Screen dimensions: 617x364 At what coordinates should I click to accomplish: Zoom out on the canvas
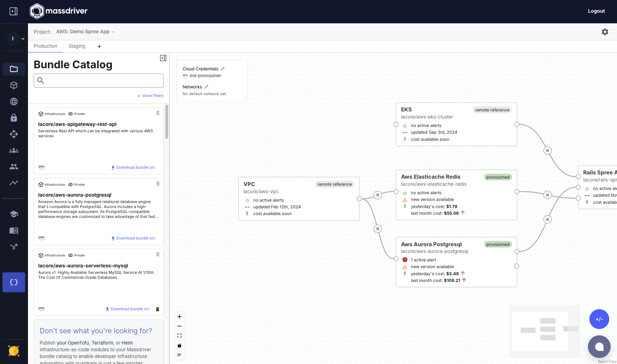(179, 326)
